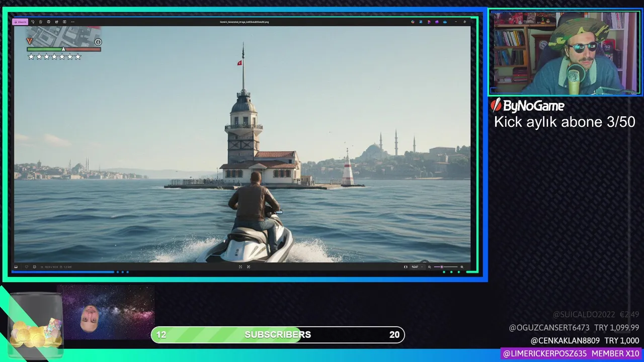Mark photo as favorite with heart icon
This screenshot has height=362, width=644.
[27, 266]
